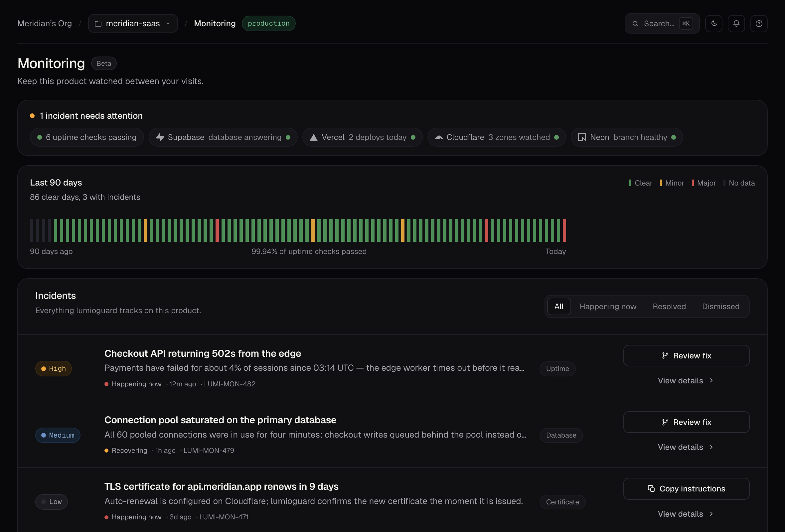Viewport: 785px width, 532px height.
Task: Select the All incidents tab
Action: click(x=559, y=307)
